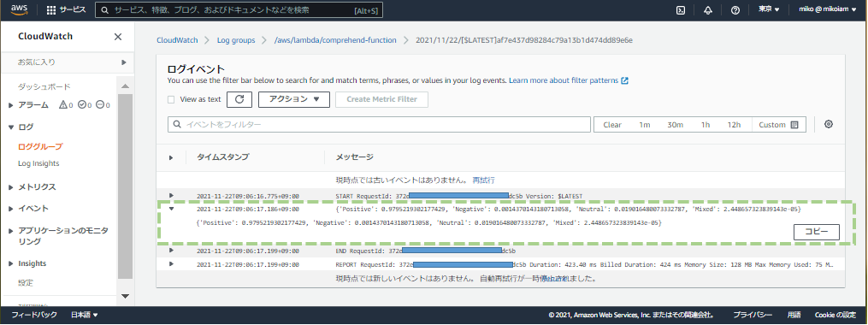Open the CloudShell icon
This screenshot has height=325, width=868.
(682, 10)
